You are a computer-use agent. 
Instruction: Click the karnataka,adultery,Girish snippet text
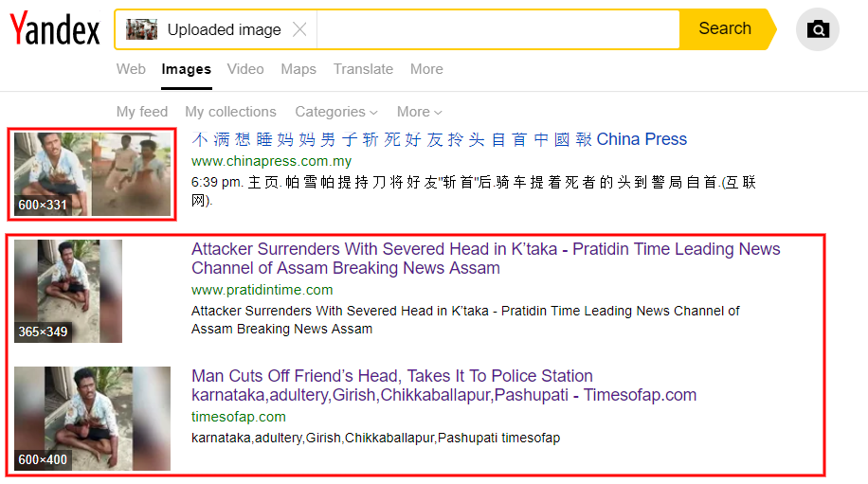point(375,438)
